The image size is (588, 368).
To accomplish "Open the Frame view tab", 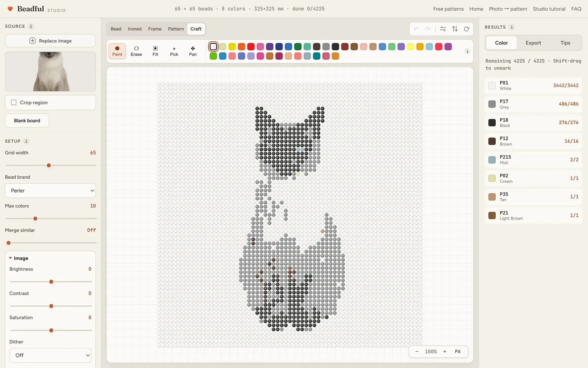I will (155, 29).
